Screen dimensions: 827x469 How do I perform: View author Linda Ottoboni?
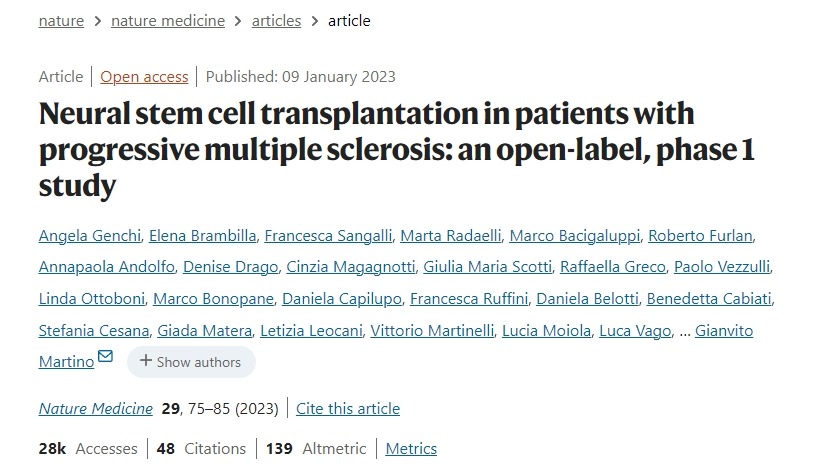[88, 299]
